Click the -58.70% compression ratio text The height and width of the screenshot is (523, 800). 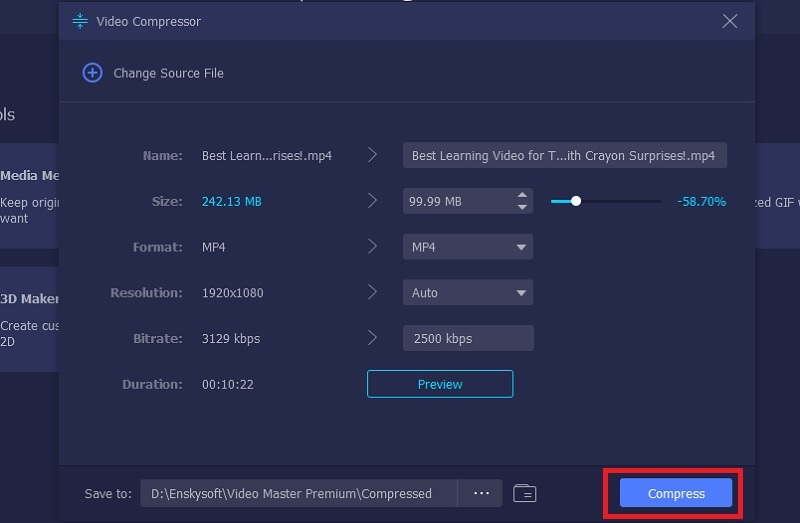[x=702, y=202]
